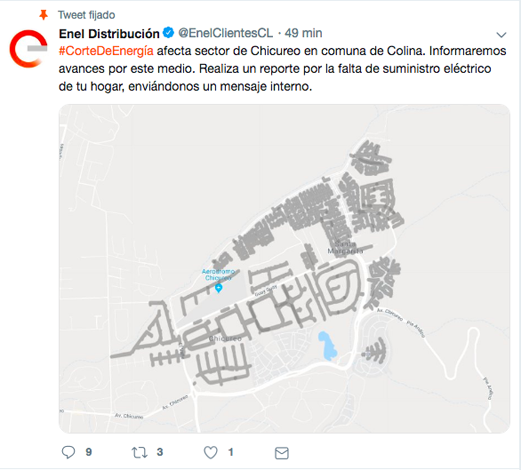
Task: Open the @EnelClientesCL handle link
Action: (226, 33)
